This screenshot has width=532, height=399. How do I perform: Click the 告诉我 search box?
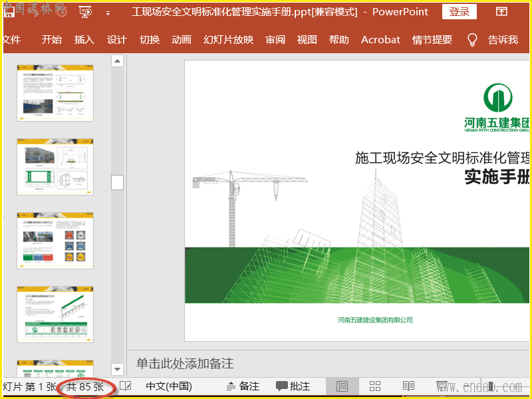tap(503, 40)
